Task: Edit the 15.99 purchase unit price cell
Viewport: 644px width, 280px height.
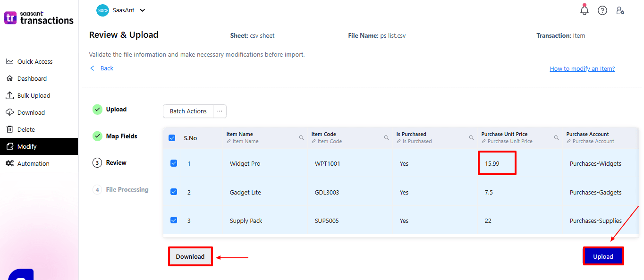Action: [x=492, y=163]
